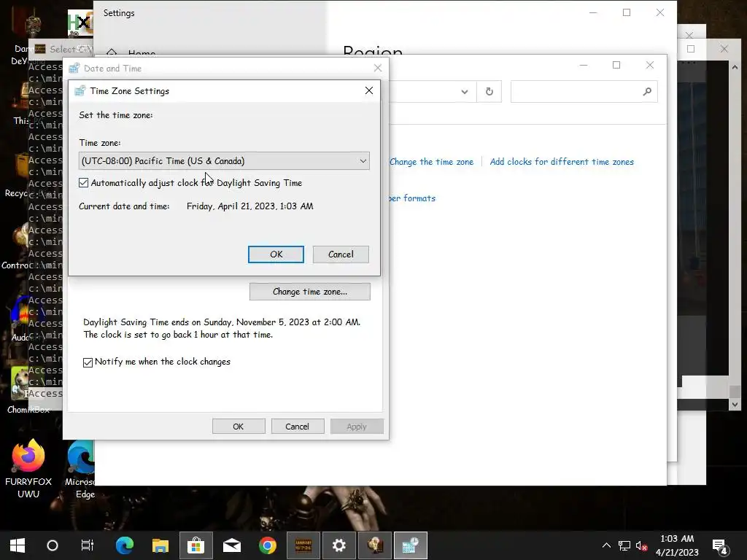Open File Explorer from the taskbar
The height and width of the screenshot is (560, 747).
(160, 545)
